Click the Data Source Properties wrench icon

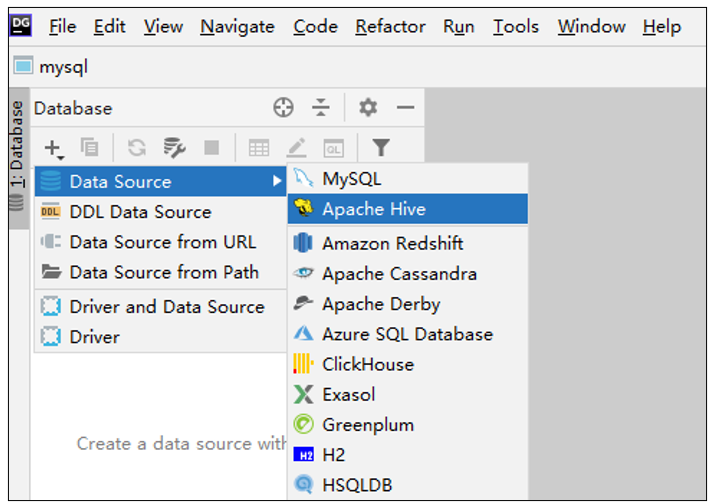(x=175, y=148)
